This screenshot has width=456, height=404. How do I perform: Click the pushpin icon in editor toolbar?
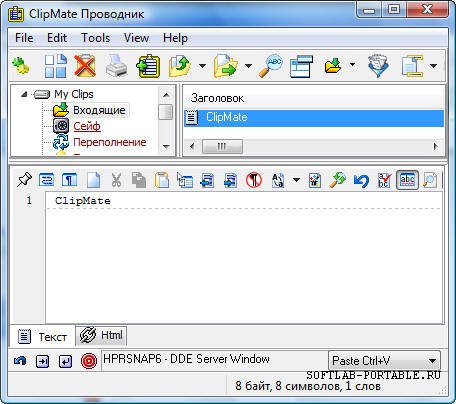pyautogui.click(x=24, y=180)
